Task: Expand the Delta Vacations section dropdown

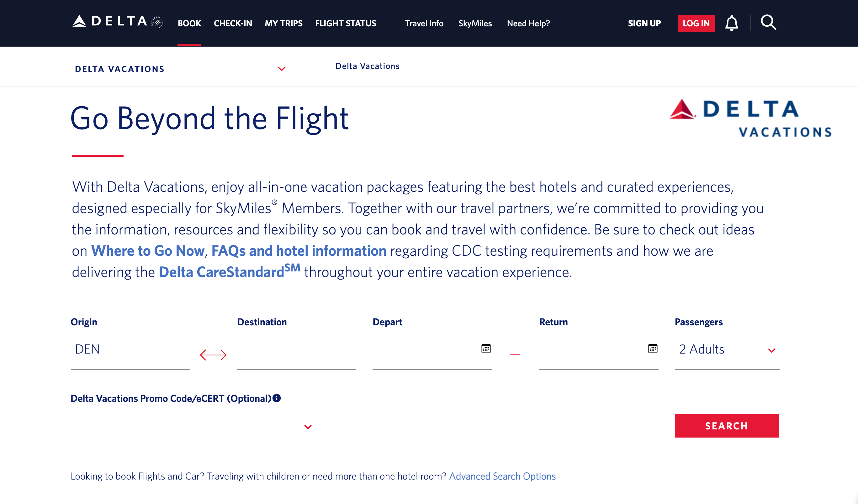Action: (x=282, y=69)
